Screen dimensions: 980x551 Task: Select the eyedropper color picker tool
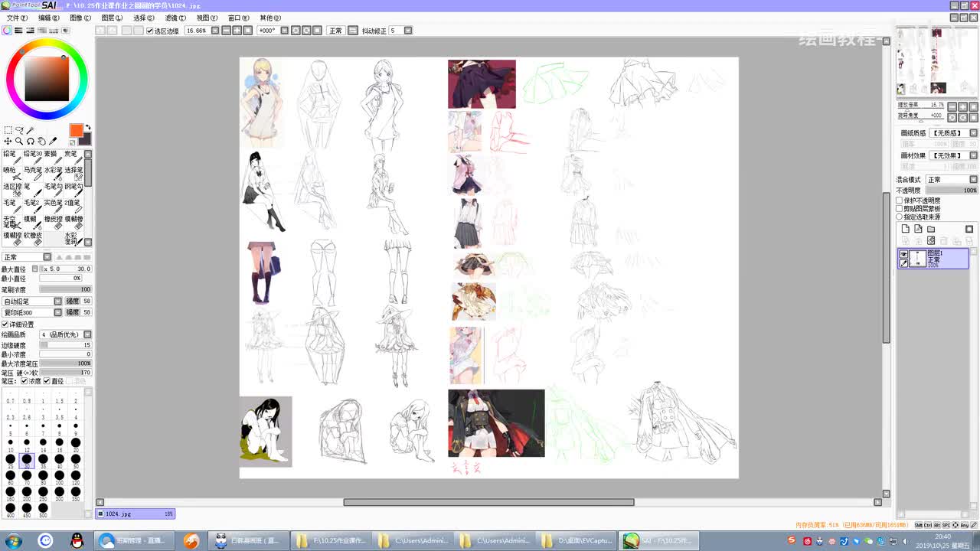coord(53,141)
